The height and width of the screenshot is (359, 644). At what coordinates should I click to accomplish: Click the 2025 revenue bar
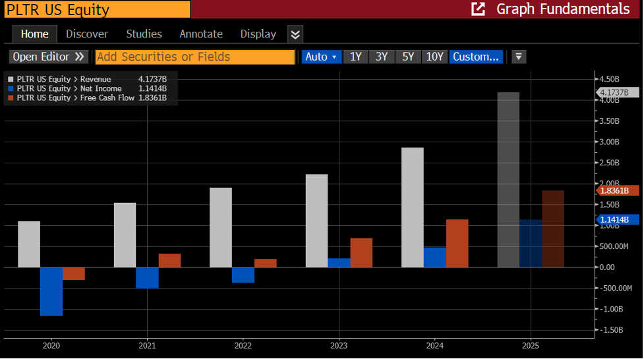click(508, 180)
